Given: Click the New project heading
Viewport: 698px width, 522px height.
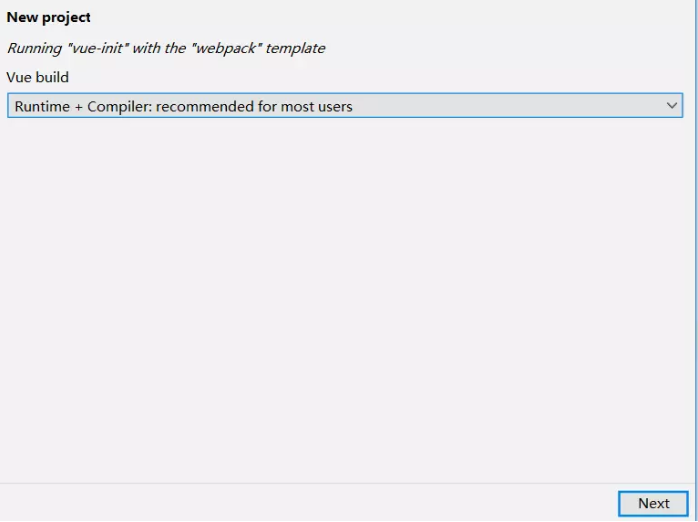Looking at the screenshot, I should (49, 17).
